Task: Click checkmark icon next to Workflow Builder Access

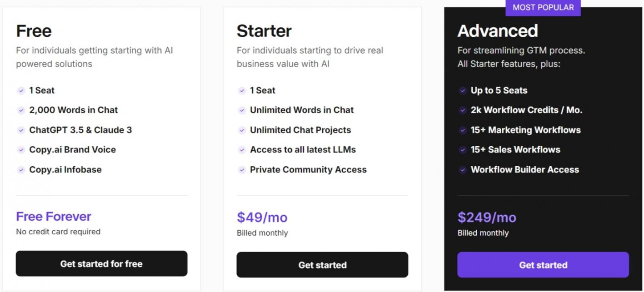Action: click(463, 170)
